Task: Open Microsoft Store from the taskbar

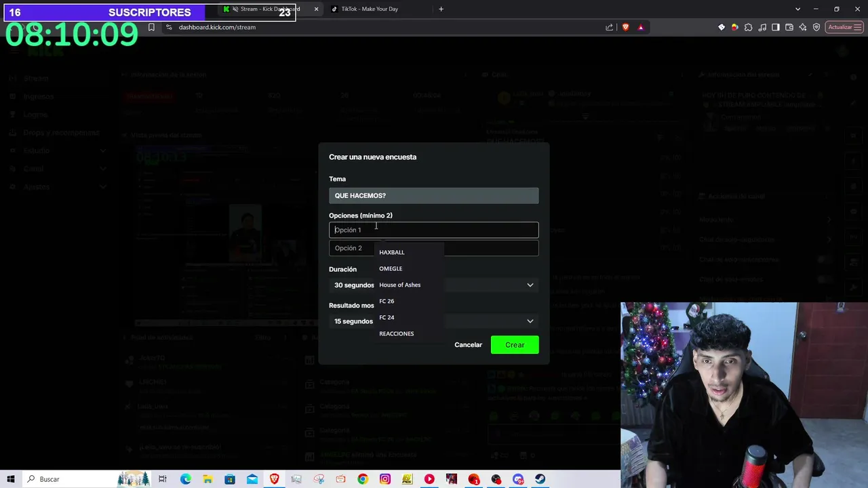Action: pos(230,479)
